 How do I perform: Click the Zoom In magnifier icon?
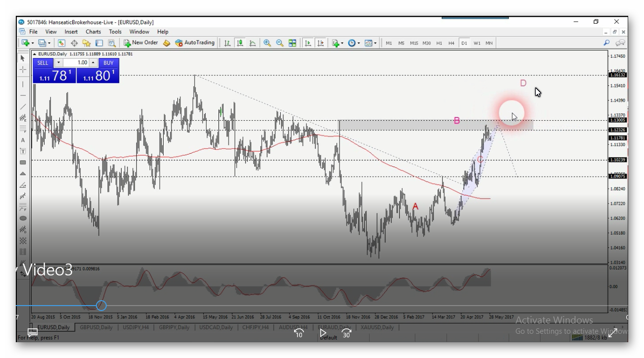[267, 43]
